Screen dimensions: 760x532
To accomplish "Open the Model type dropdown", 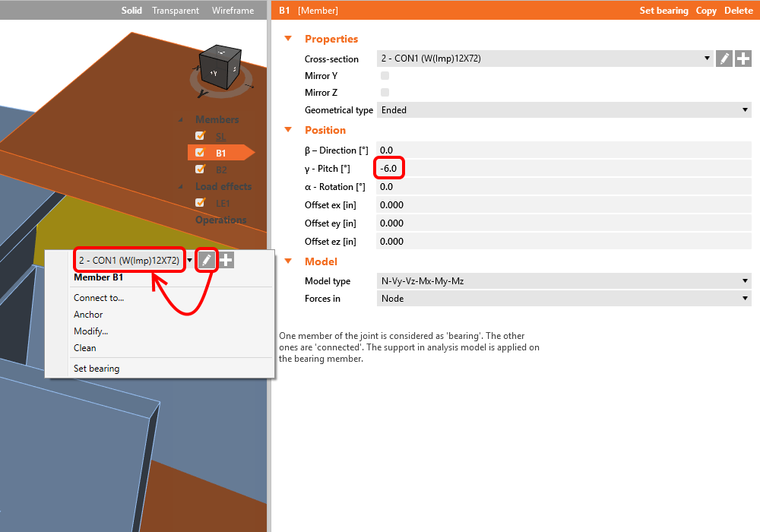I will [x=564, y=281].
